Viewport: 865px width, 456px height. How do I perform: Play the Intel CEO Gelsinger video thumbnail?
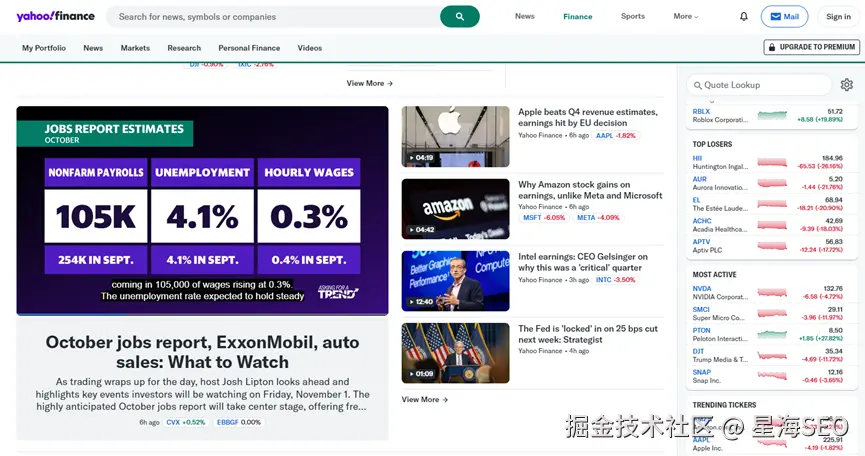pos(456,281)
